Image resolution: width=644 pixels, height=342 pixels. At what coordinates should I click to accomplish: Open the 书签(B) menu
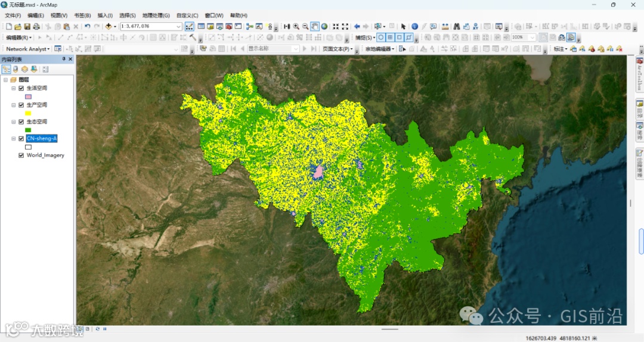[82, 15]
